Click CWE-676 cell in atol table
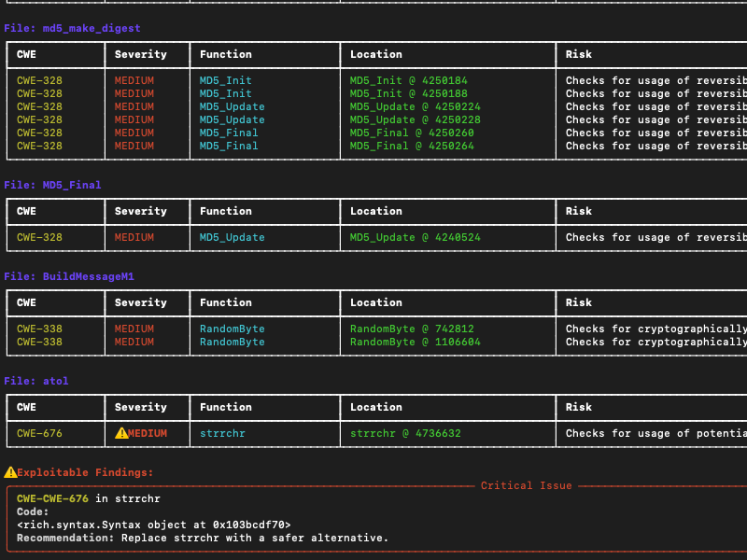The image size is (747, 560). [x=39, y=433]
